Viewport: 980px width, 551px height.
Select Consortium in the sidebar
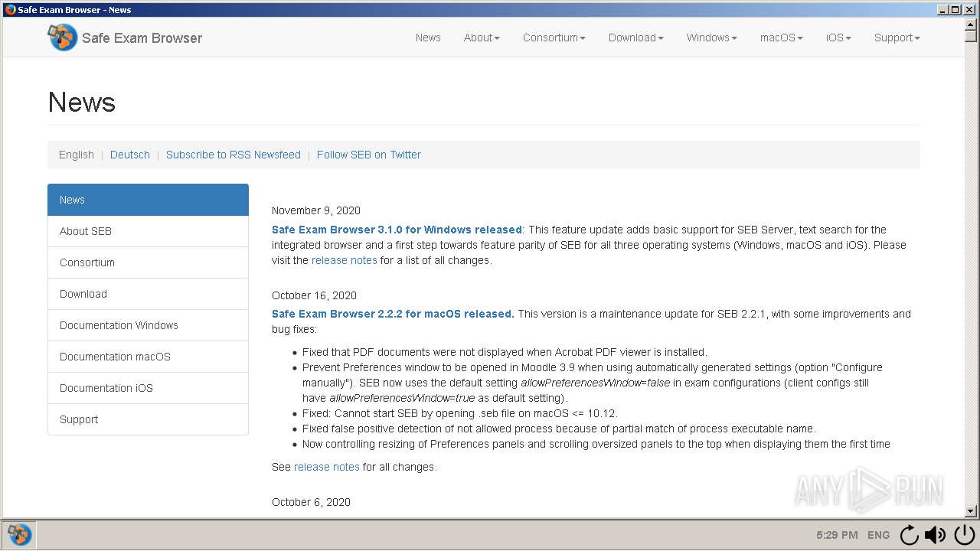(x=148, y=262)
